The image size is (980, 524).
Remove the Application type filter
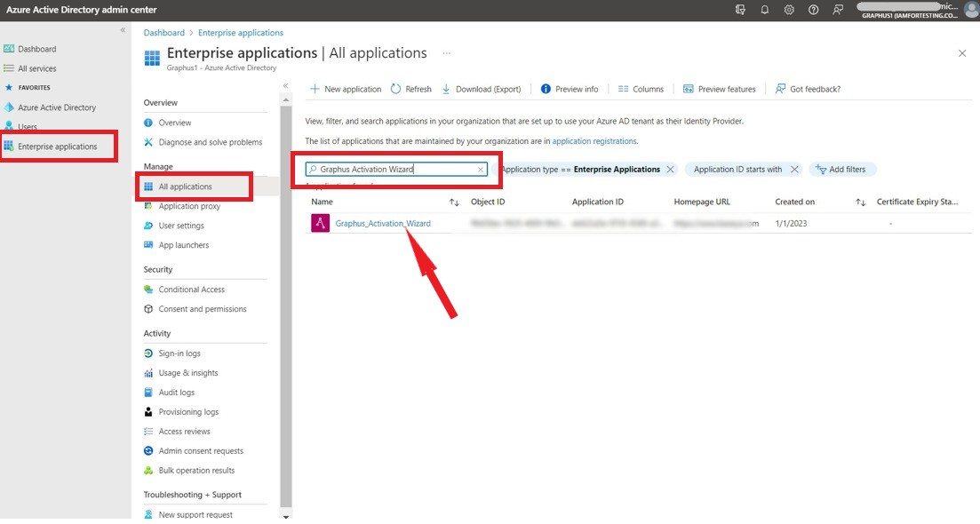click(670, 170)
